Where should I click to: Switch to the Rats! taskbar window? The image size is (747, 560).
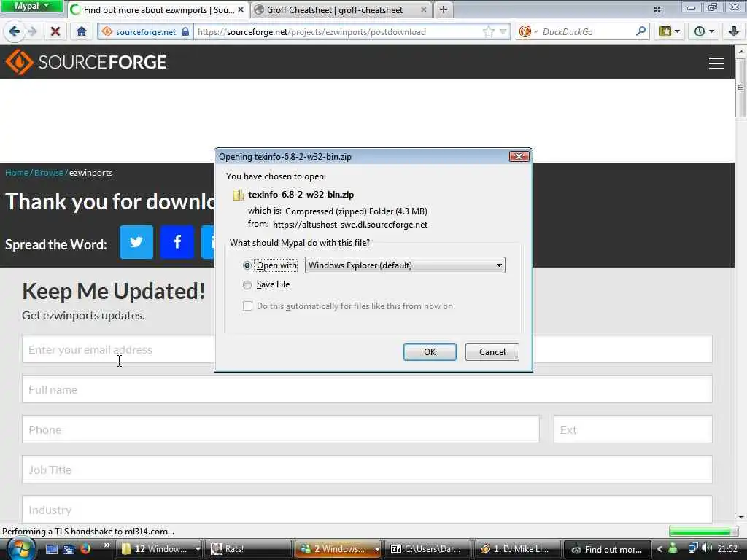248,549
